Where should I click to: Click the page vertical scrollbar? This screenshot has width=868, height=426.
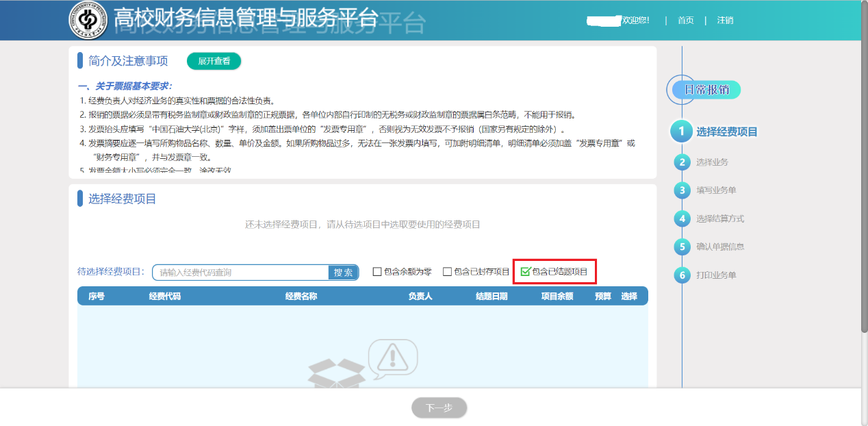click(864, 205)
